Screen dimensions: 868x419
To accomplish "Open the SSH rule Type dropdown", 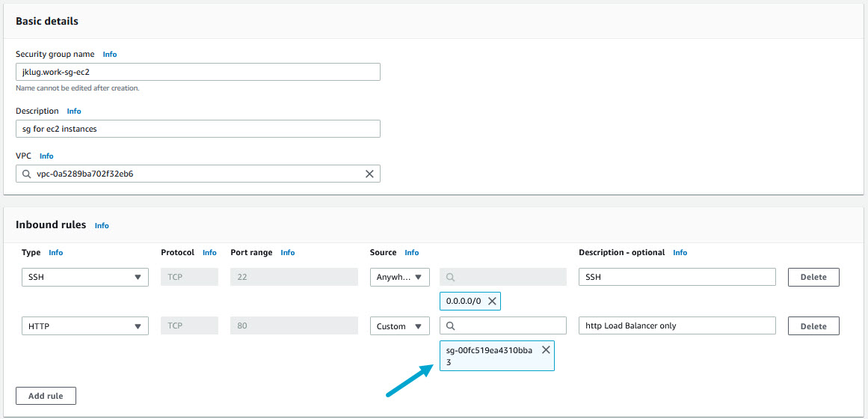I will pyautogui.click(x=84, y=277).
